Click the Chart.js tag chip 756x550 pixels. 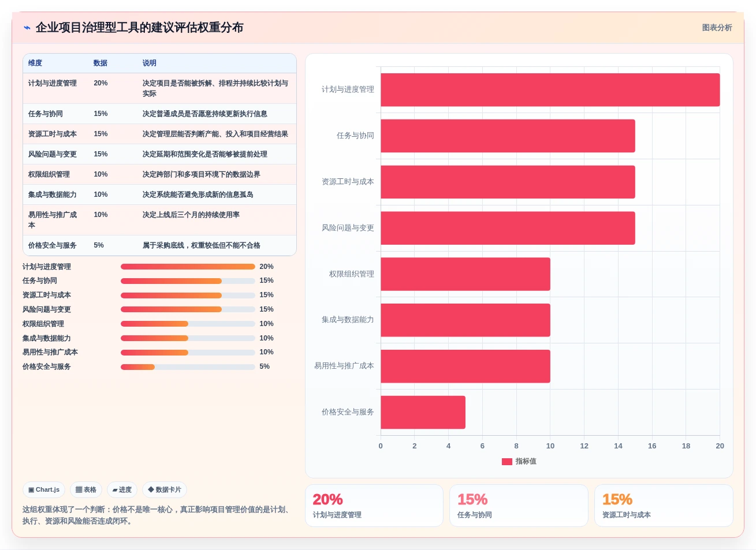[44, 489]
